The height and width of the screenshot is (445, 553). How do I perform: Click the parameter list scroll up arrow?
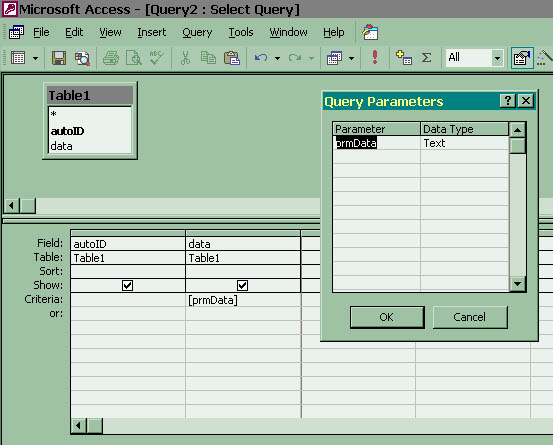pyautogui.click(x=517, y=130)
